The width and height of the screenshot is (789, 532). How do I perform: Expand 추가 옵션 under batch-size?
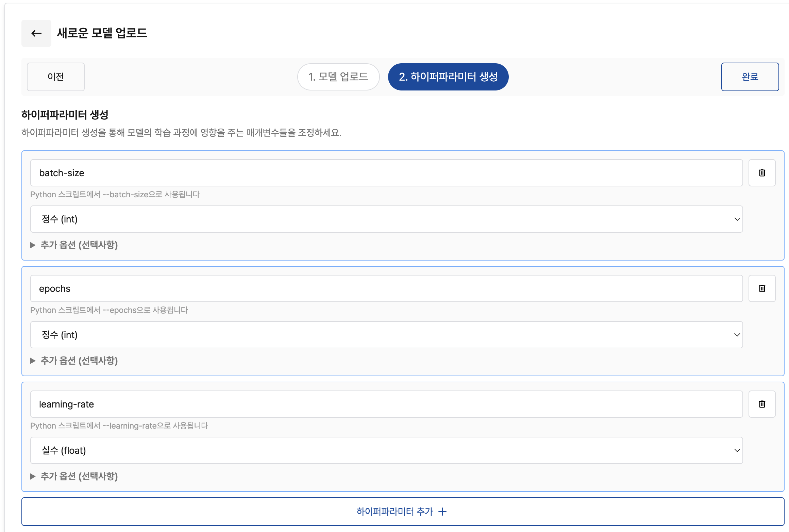click(x=79, y=245)
